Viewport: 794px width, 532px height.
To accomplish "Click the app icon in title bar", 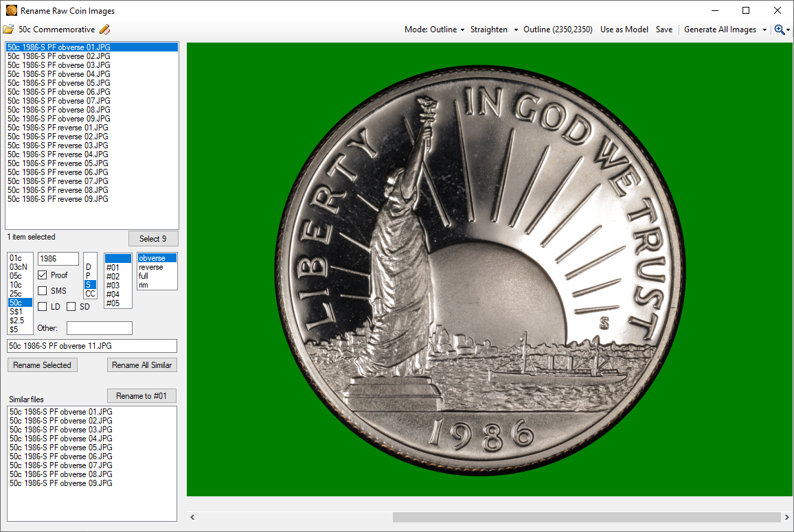I will pyautogui.click(x=12, y=10).
